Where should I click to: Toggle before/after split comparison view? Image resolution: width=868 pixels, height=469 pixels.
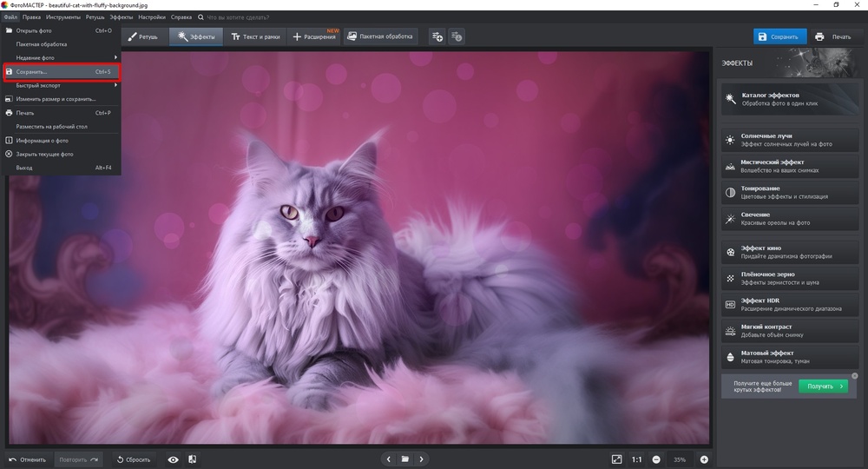192,459
